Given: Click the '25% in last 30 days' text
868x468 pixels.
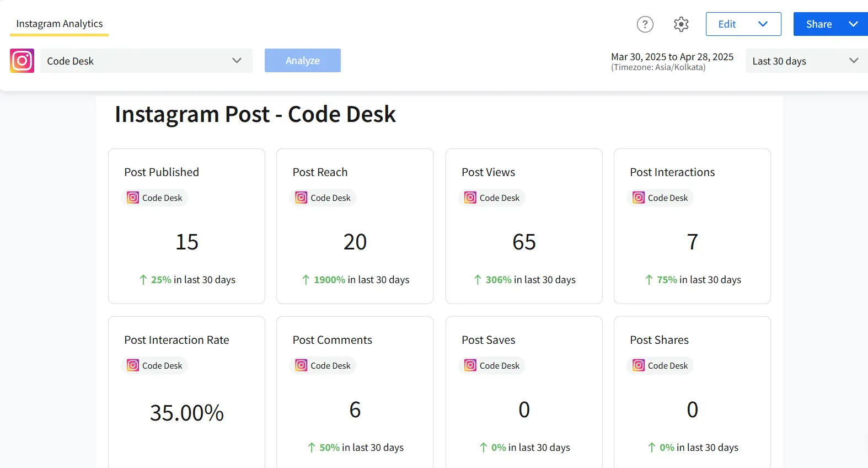Looking at the screenshot, I should click(x=193, y=280).
